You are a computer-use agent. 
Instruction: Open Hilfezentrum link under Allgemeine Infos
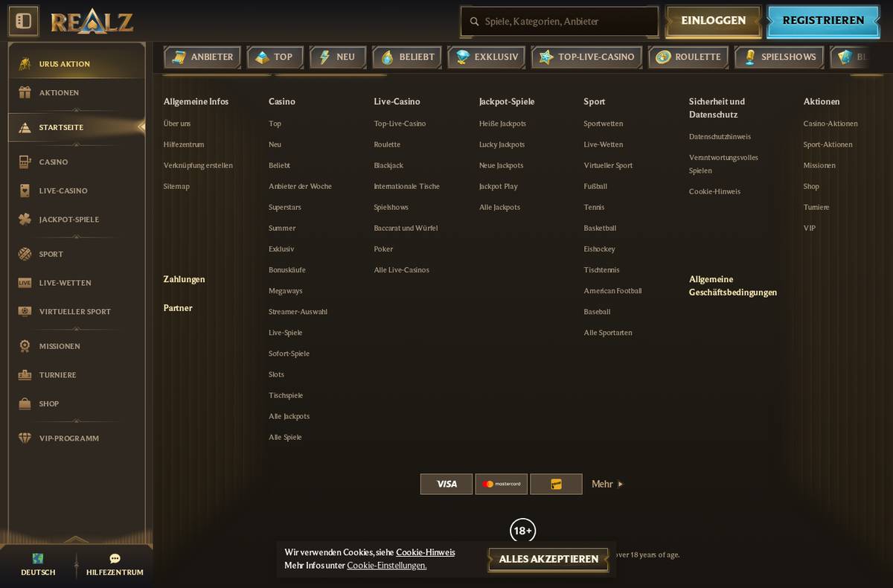[x=184, y=144]
